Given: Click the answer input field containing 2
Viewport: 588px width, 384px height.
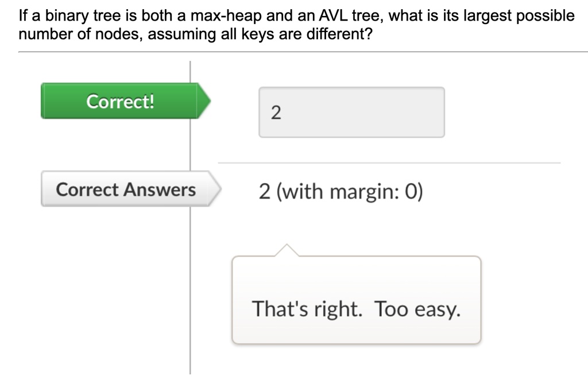Looking at the screenshot, I should tap(352, 112).
